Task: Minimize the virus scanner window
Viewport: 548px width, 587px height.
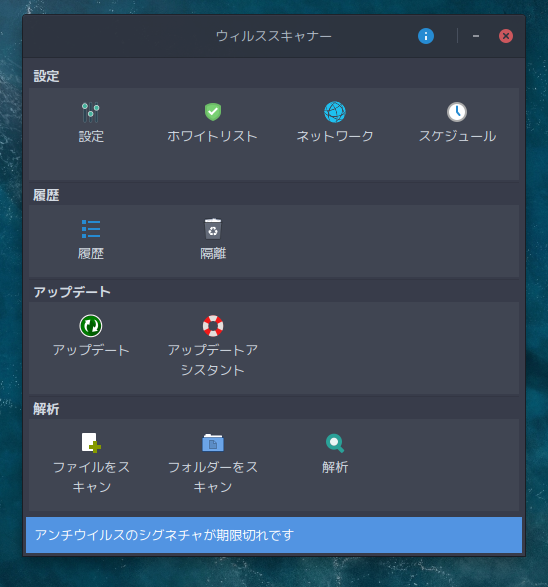Action: [476, 36]
